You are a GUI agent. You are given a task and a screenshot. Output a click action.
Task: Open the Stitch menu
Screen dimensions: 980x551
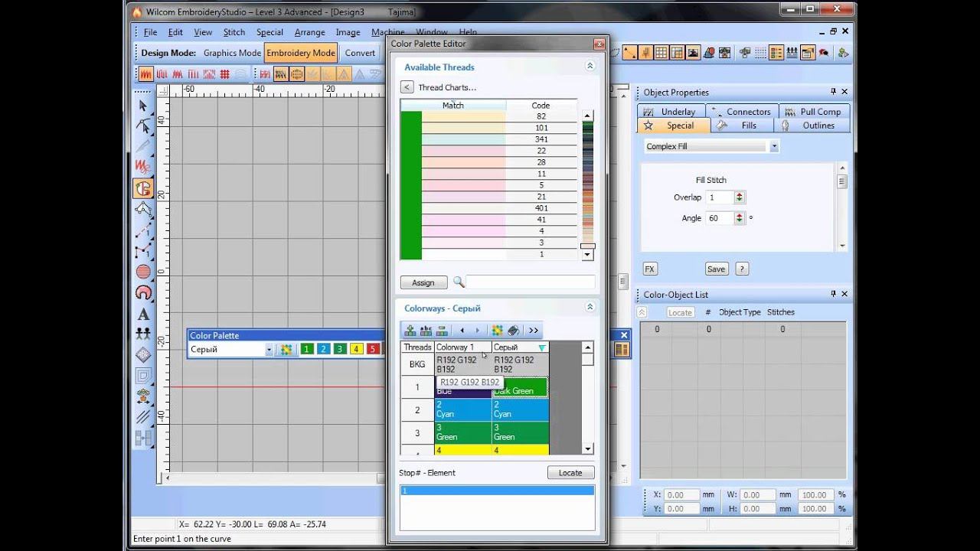coord(234,32)
